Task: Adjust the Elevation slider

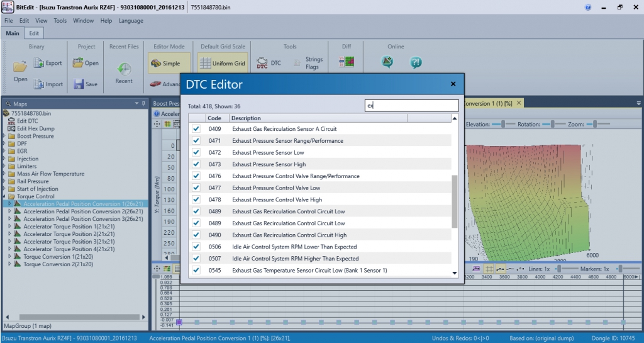Action: pos(499,125)
